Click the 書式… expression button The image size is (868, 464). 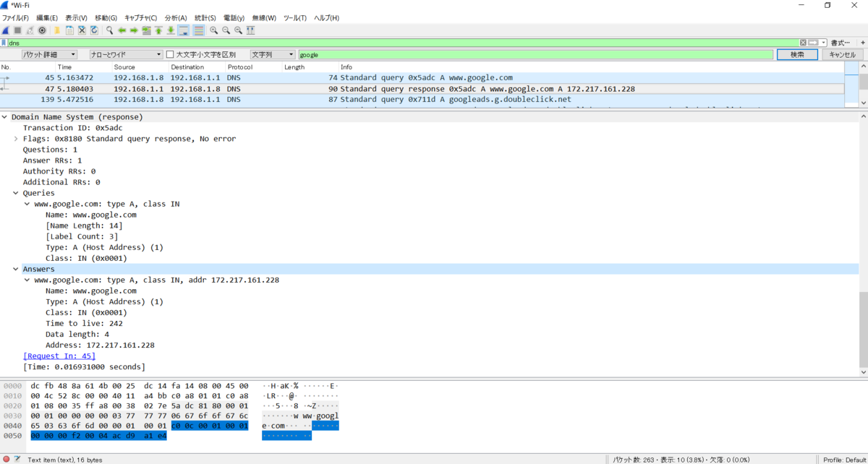point(841,43)
